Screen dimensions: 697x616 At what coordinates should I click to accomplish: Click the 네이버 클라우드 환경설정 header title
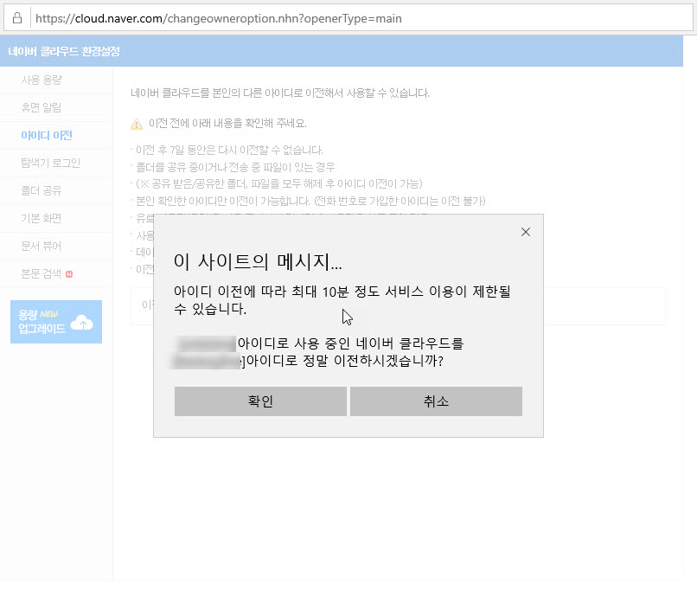[64, 51]
